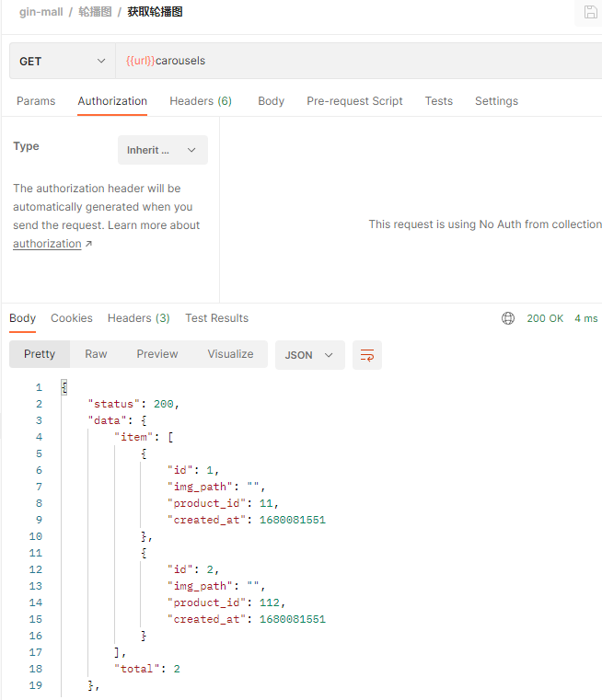The width and height of the screenshot is (602, 700).
Task: Open the request Body tab
Action: click(271, 101)
